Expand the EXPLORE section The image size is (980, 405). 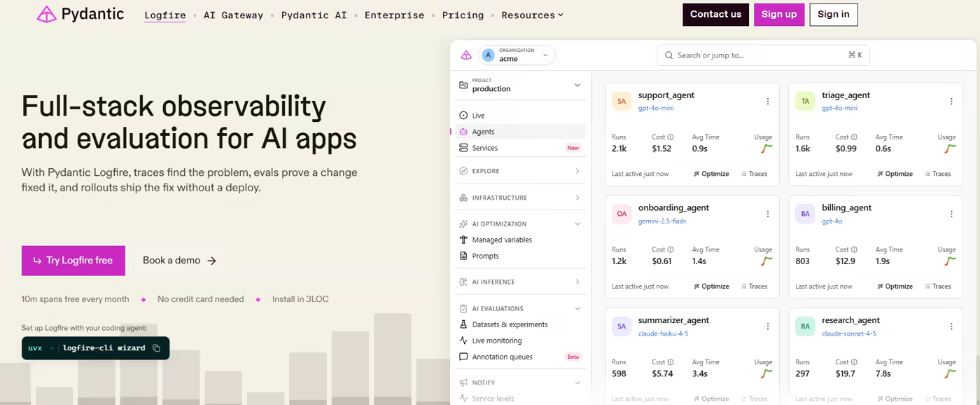click(520, 171)
